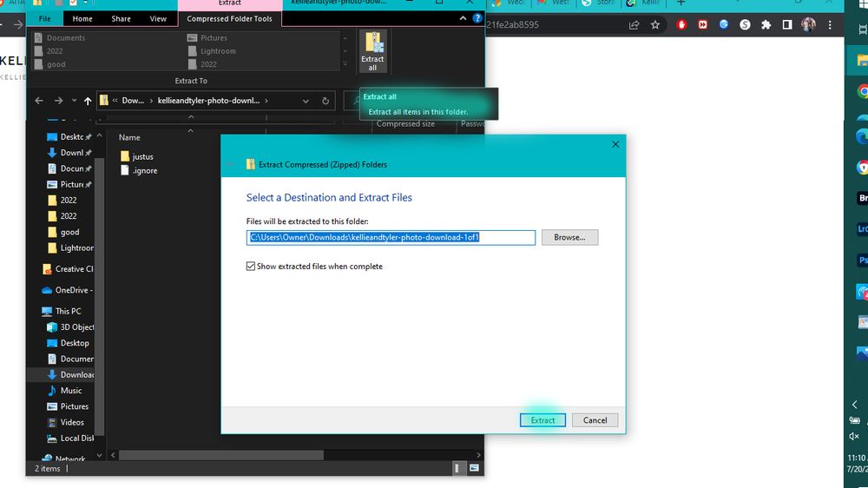Click the address bar path 'kellieandtyler-photo-downl...'
Viewport: 868px width, 488px height.
point(208,101)
